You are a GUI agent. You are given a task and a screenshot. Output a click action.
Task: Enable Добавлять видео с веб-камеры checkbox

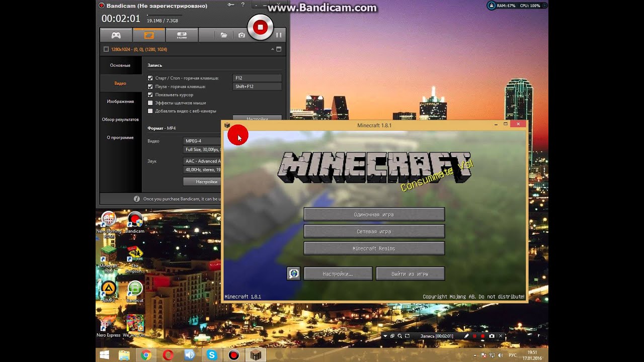coord(150,111)
